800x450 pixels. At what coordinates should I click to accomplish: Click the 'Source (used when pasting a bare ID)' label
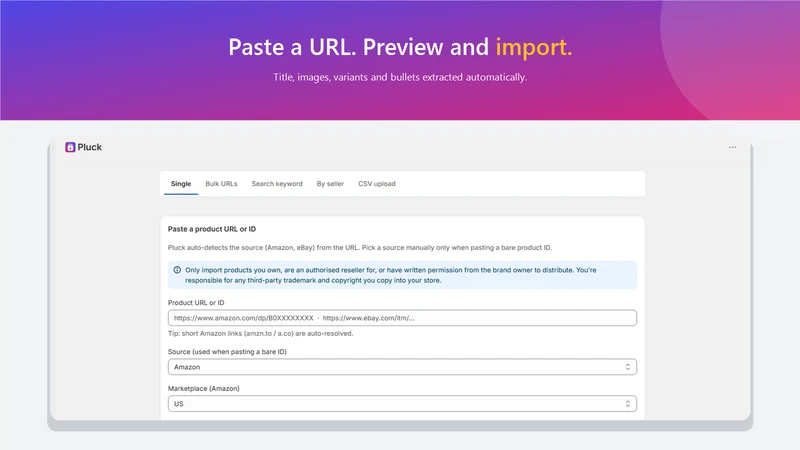(227, 352)
